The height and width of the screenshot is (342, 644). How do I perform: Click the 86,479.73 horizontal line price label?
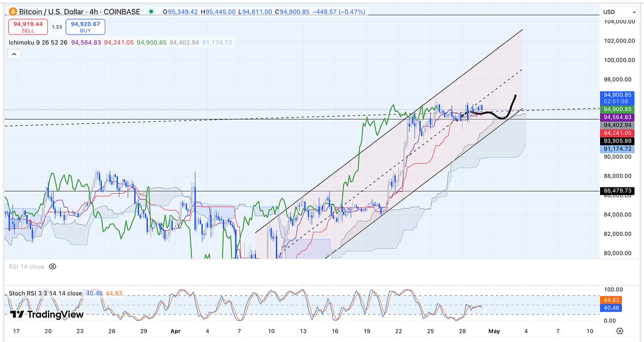pos(618,191)
